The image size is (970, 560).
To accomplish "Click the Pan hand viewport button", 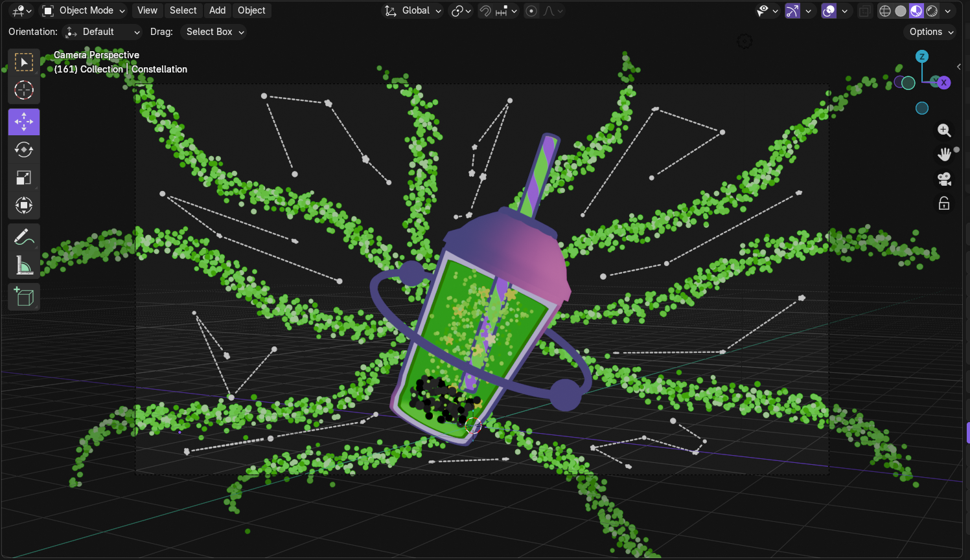I will click(944, 154).
